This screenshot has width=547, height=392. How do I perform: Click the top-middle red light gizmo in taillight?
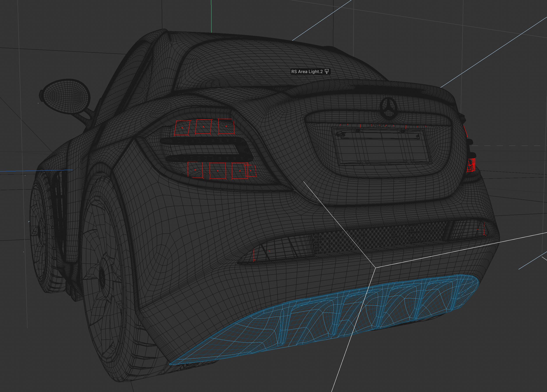point(203,127)
